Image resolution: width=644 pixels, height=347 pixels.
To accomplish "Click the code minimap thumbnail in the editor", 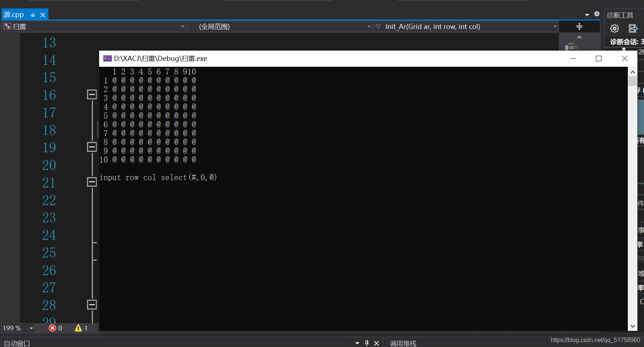I will coord(572,47).
